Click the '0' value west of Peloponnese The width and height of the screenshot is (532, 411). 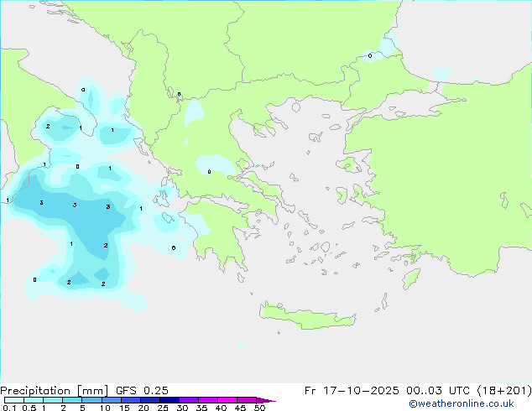[x=174, y=248]
